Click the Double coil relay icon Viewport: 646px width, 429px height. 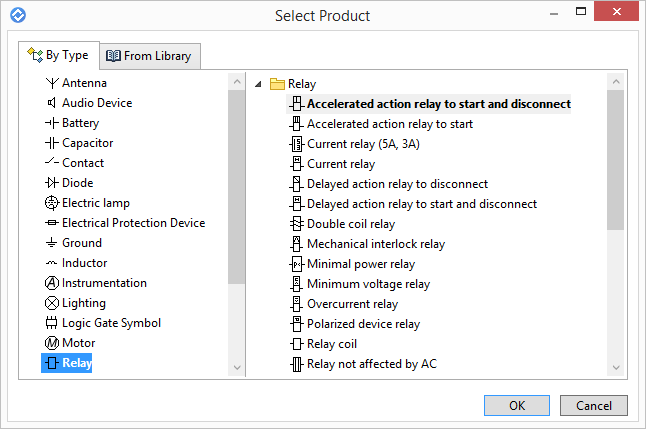(x=296, y=224)
